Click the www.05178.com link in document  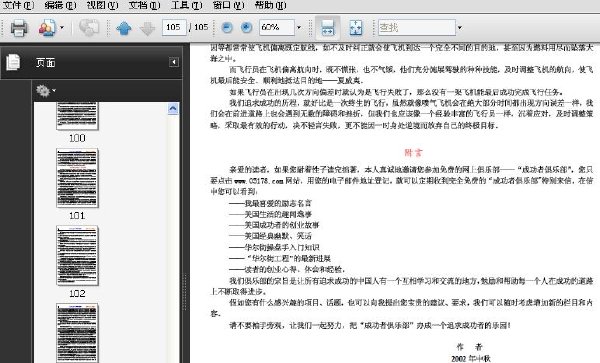point(258,181)
